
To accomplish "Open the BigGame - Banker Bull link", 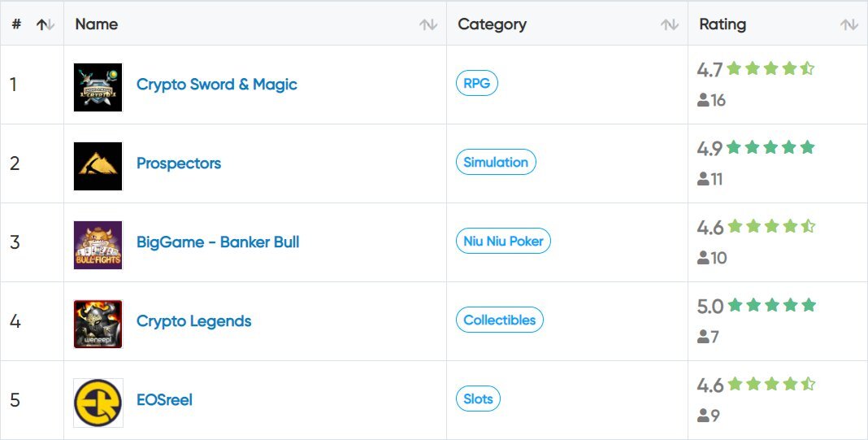I will click(218, 242).
